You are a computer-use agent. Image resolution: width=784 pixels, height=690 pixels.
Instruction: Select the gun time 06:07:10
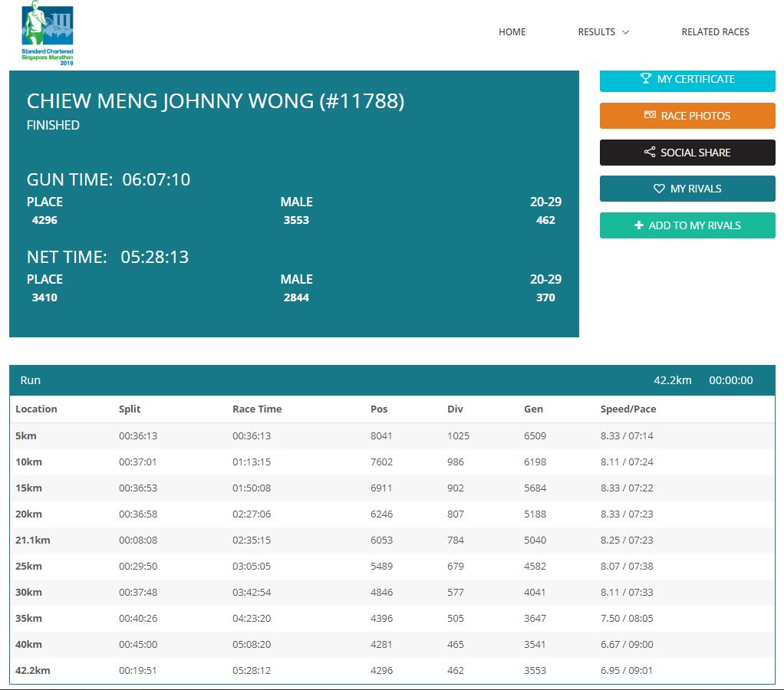[x=156, y=179]
